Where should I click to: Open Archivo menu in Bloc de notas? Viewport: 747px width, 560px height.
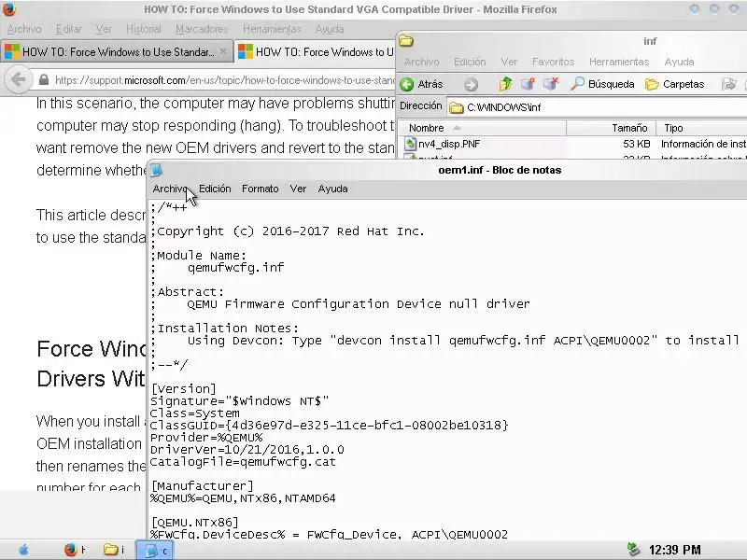tap(170, 189)
